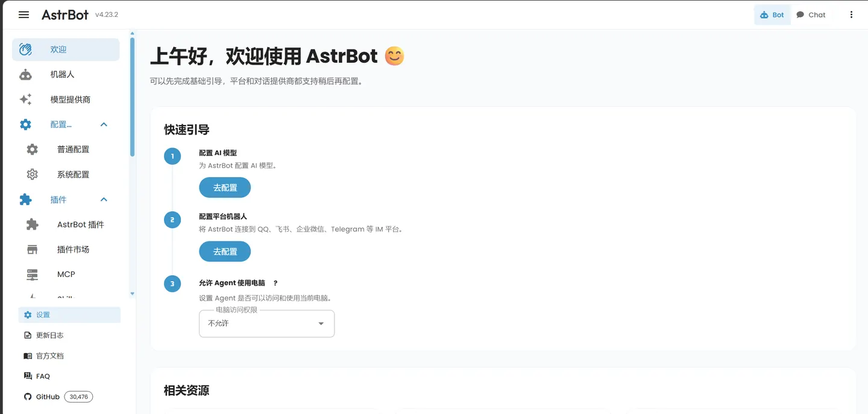Click the robot icon in Bot tab
This screenshot has width=868, height=414.
[x=764, y=15]
